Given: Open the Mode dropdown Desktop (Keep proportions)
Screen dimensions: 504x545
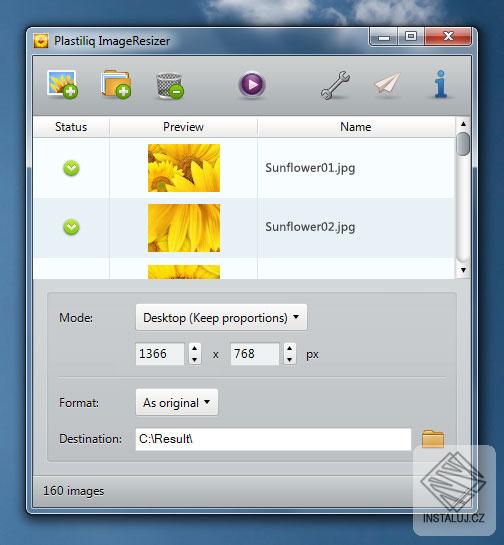Looking at the screenshot, I should point(221,317).
